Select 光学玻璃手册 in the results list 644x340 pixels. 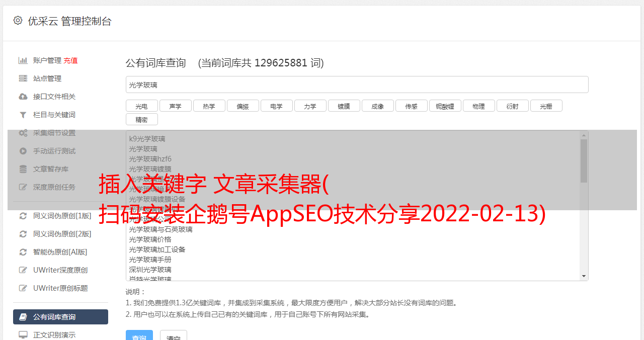point(150,260)
